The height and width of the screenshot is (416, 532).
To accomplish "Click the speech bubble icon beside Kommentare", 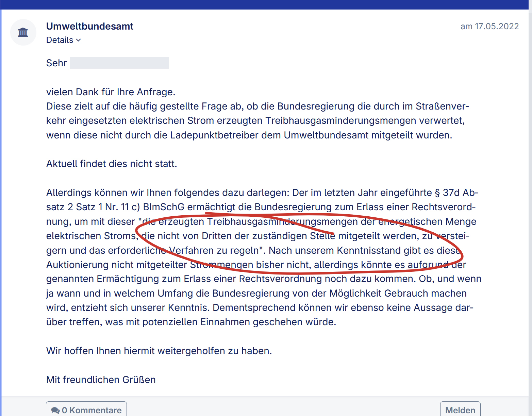I will click(55, 410).
